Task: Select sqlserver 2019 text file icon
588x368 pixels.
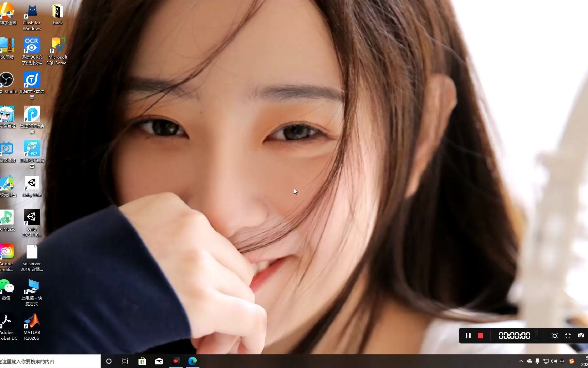Action: [x=32, y=258]
